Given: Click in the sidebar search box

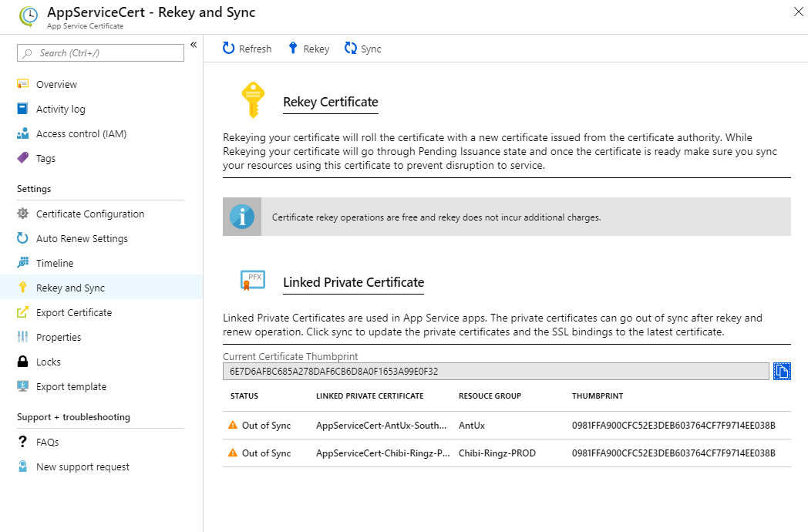Looking at the screenshot, I should [101, 53].
